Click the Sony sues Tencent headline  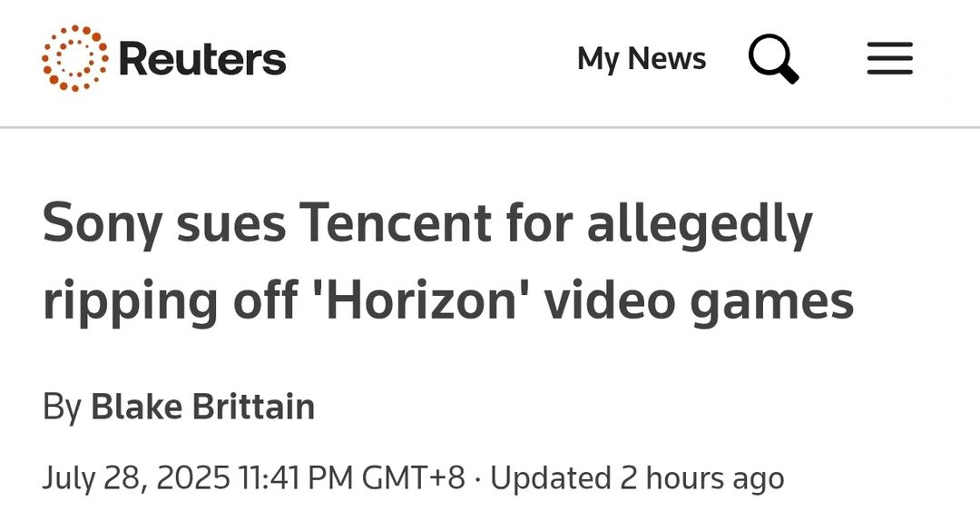click(448, 260)
